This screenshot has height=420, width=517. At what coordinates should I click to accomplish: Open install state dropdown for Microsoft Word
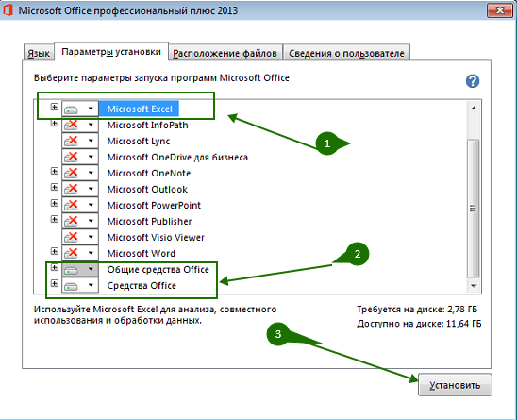point(80,253)
